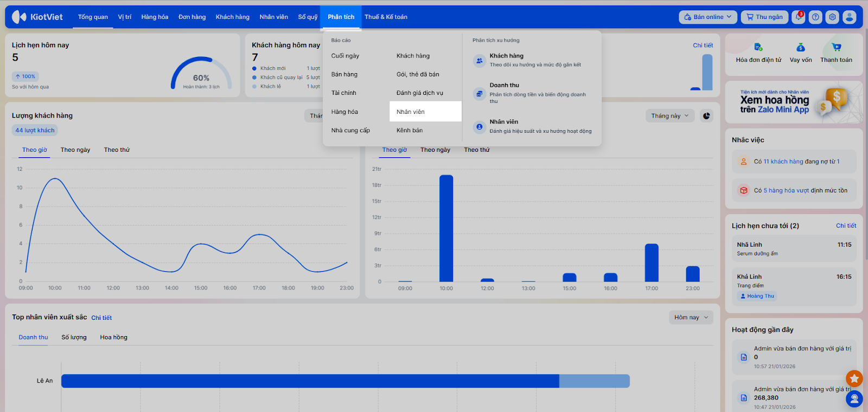Select Nhân viên report in Phân tích menu
868x412 pixels.
411,112
